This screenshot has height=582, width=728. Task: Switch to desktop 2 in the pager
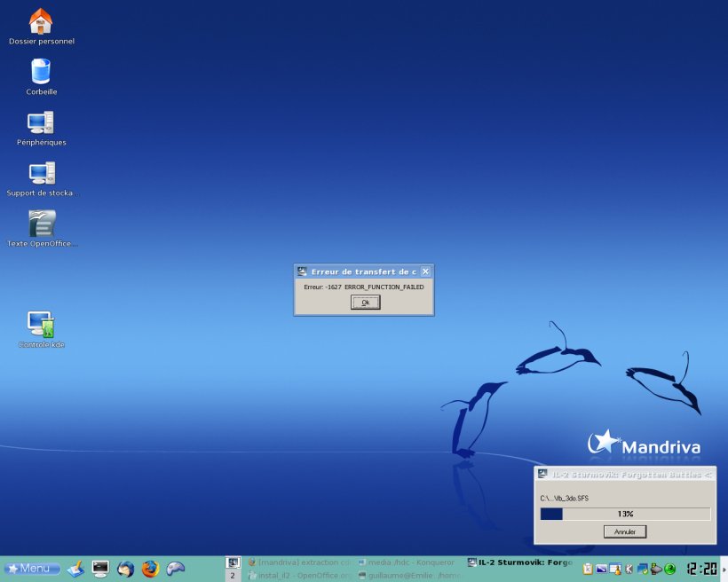pos(233,576)
